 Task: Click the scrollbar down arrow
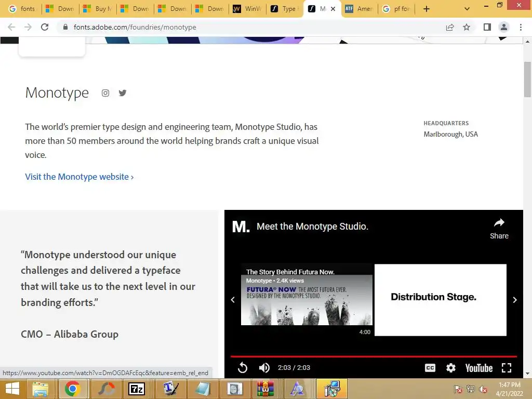527,374
